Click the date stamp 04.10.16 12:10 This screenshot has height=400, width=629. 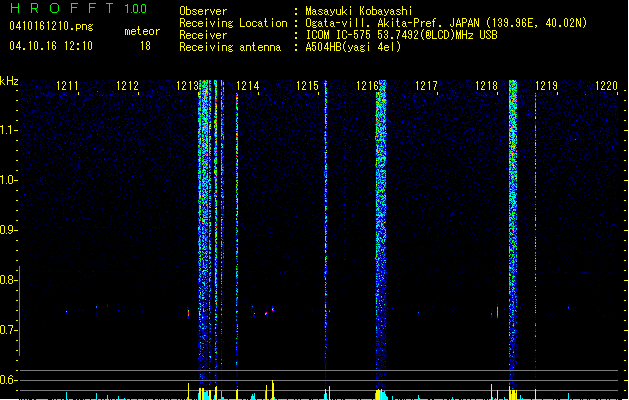[x=51, y=46]
